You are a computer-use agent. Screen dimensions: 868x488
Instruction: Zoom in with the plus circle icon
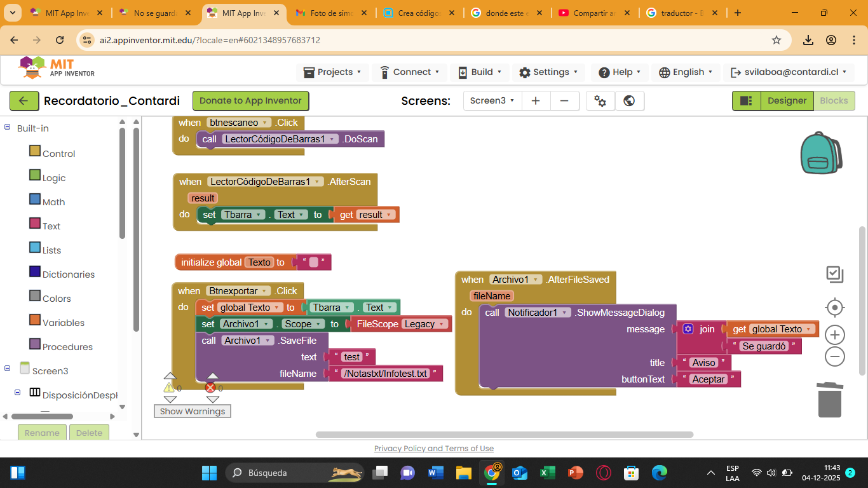[x=834, y=334]
